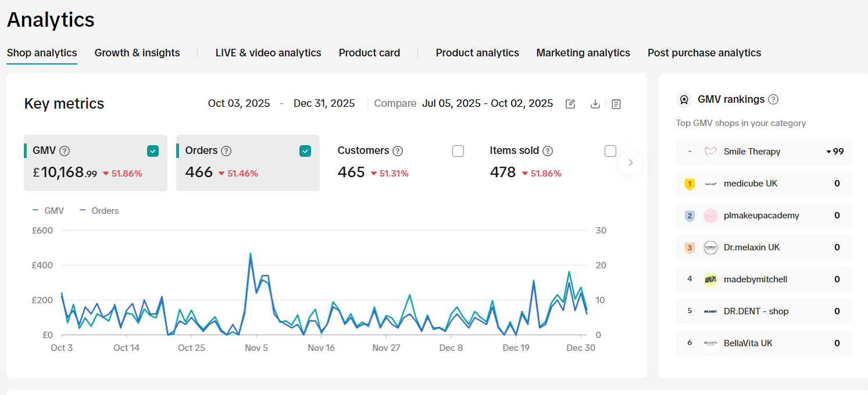Viewport: 868px width, 395px height.
Task: Open Customers metric info tooltip icon
Action: pos(398,151)
